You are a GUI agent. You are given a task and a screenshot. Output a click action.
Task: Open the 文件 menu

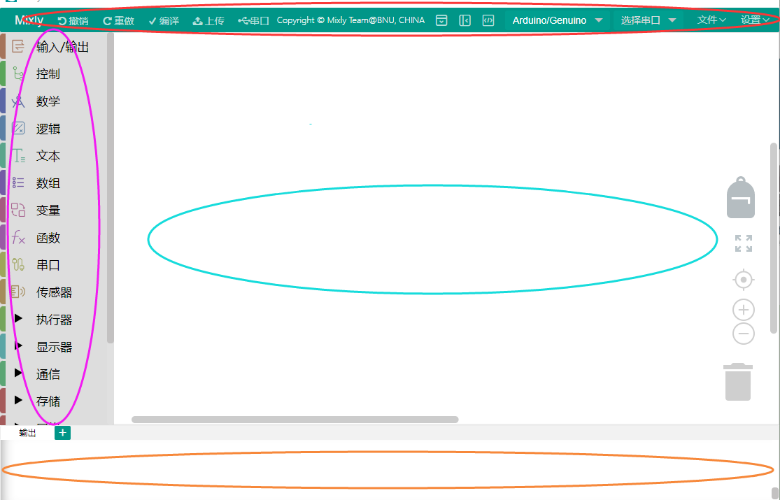pyautogui.click(x=711, y=20)
